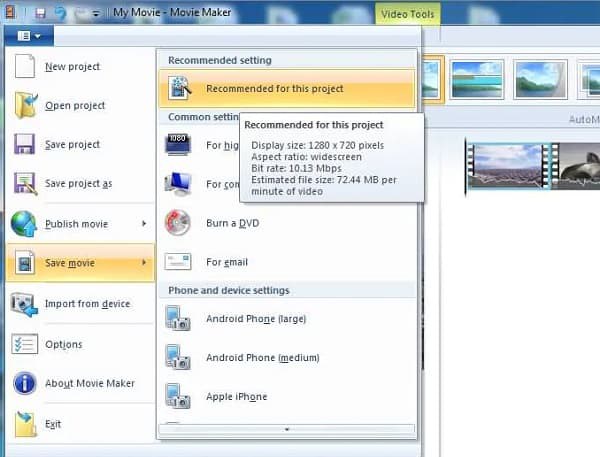Open the Quick Access Toolbar customize arrow

pyautogui.click(x=96, y=14)
